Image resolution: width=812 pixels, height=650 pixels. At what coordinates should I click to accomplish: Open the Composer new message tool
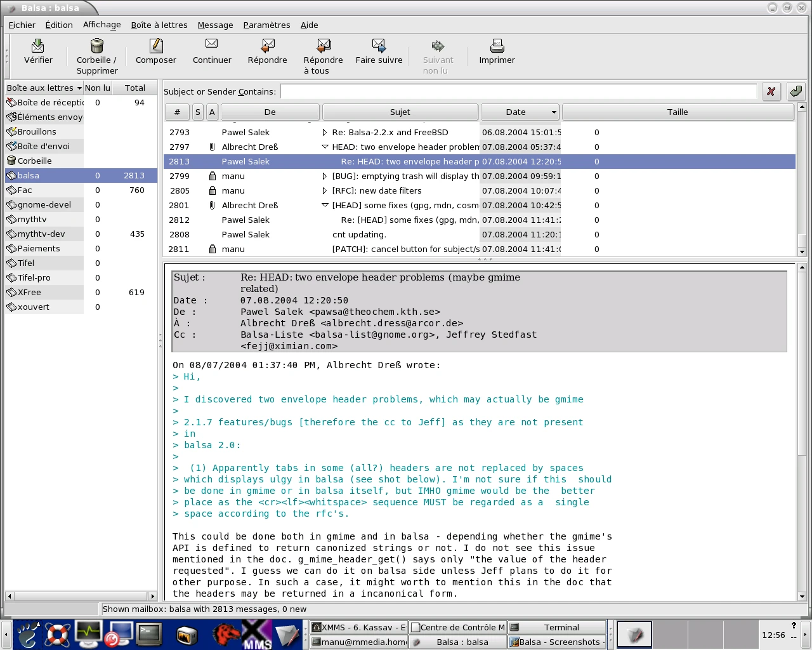155,46
